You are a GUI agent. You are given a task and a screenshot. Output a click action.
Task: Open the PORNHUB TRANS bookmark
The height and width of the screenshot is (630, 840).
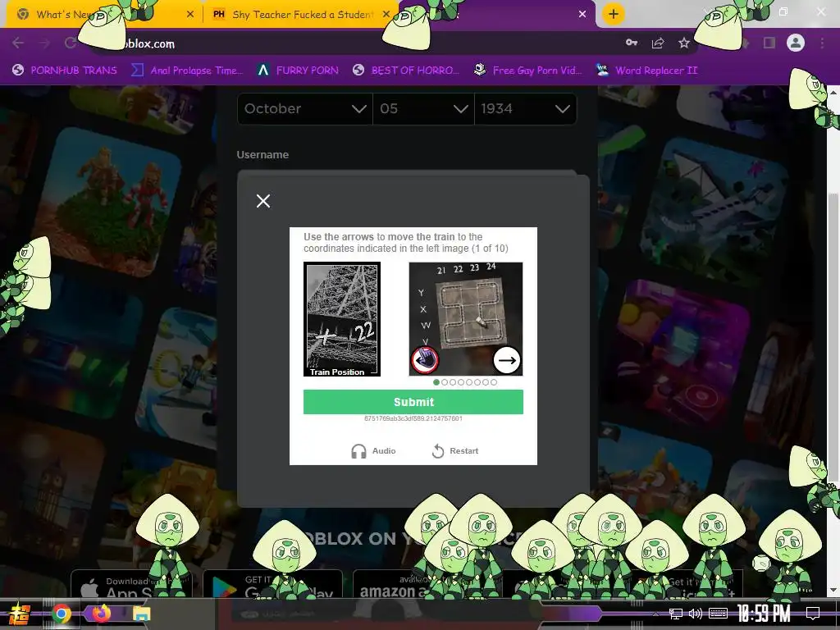click(x=65, y=71)
